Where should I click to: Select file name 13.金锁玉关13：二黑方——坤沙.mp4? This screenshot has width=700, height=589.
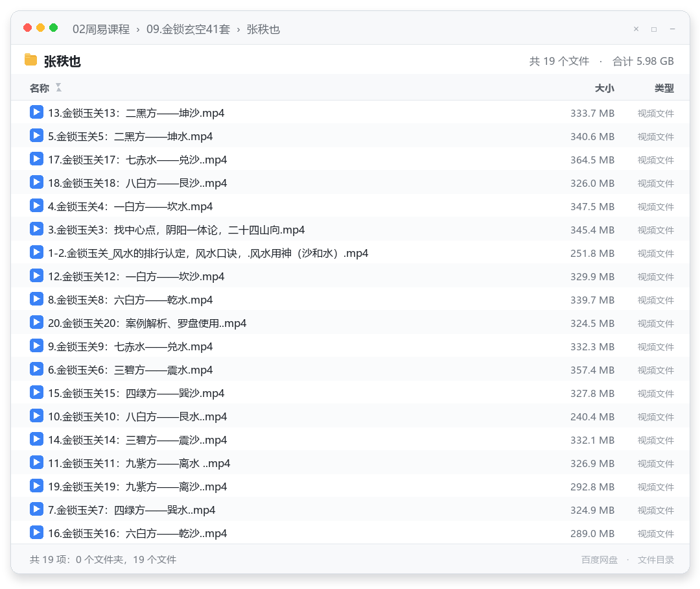(x=136, y=113)
